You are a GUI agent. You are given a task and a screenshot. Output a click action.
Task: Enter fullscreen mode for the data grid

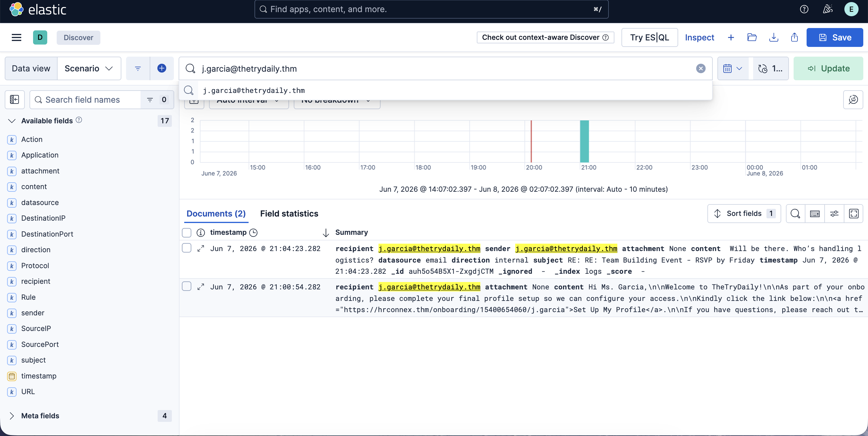pyautogui.click(x=854, y=214)
